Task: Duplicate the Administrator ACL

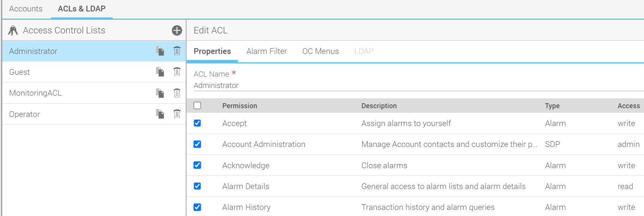Action: coord(160,51)
